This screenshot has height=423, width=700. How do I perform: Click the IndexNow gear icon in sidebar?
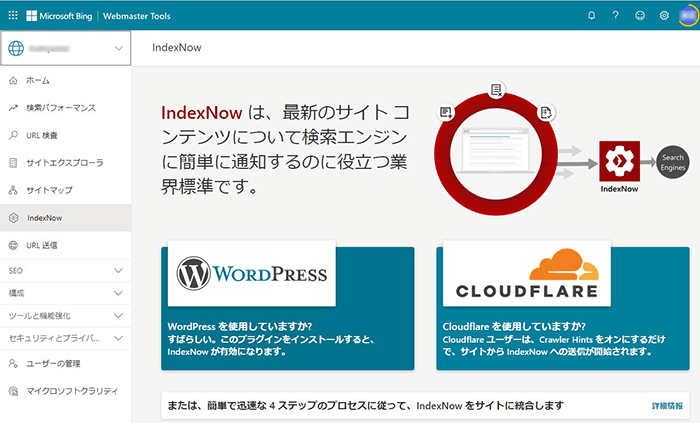coord(13,218)
